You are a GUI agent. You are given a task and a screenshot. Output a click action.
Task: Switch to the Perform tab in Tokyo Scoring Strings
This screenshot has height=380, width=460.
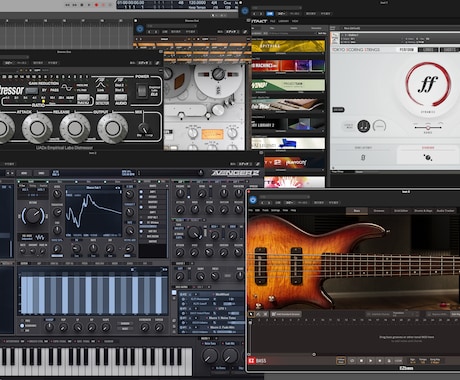click(x=406, y=50)
